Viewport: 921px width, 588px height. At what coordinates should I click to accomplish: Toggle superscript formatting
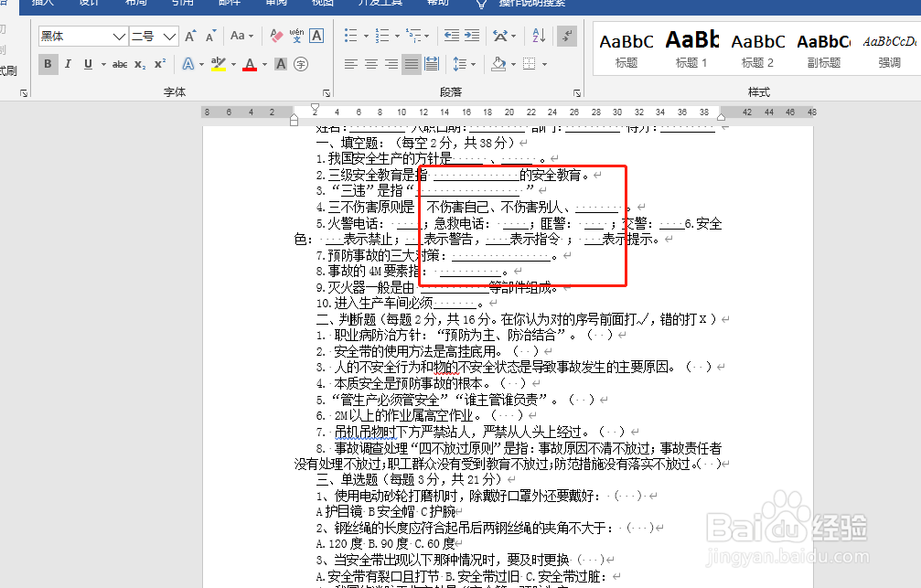point(160,64)
